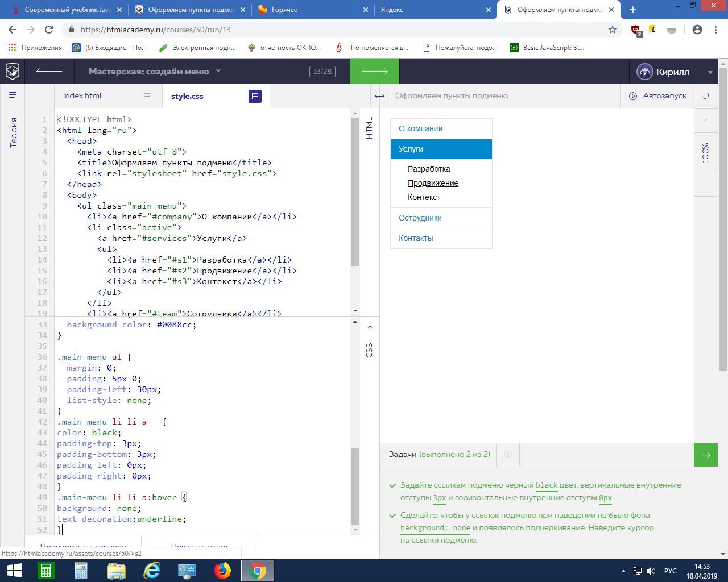Switch to Яндекс browser tab

pos(435,10)
